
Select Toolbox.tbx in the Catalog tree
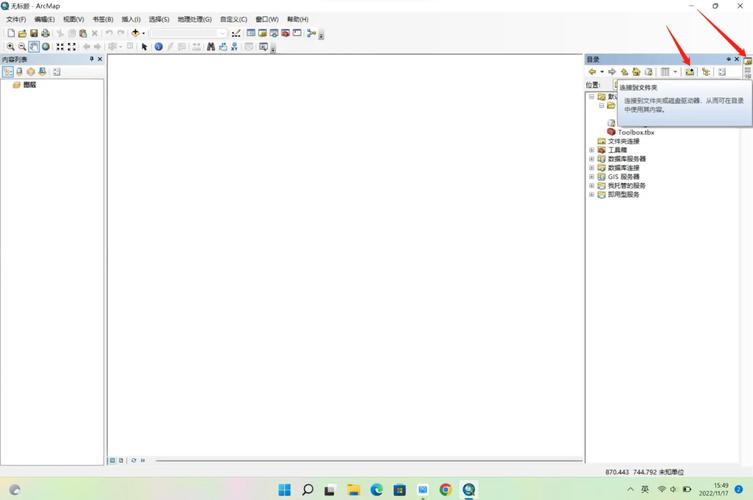point(636,132)
